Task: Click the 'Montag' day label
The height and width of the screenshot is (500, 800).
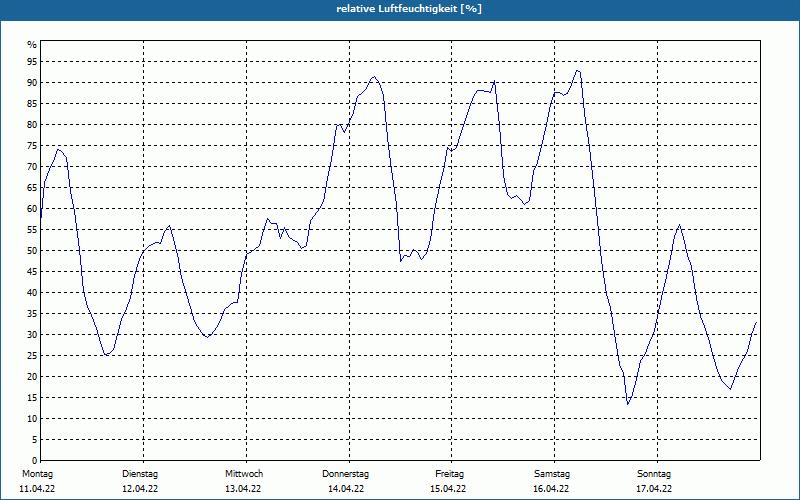Action: [x=37, y=474]
